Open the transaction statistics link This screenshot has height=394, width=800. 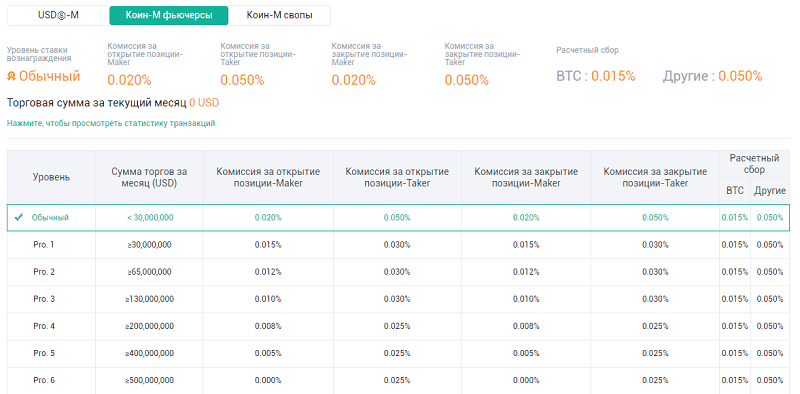(x=111, y=123)
